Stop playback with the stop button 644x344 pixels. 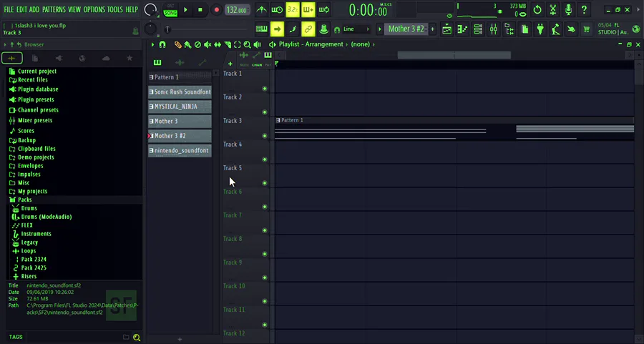pyautogui.click(x=200, y=10)
